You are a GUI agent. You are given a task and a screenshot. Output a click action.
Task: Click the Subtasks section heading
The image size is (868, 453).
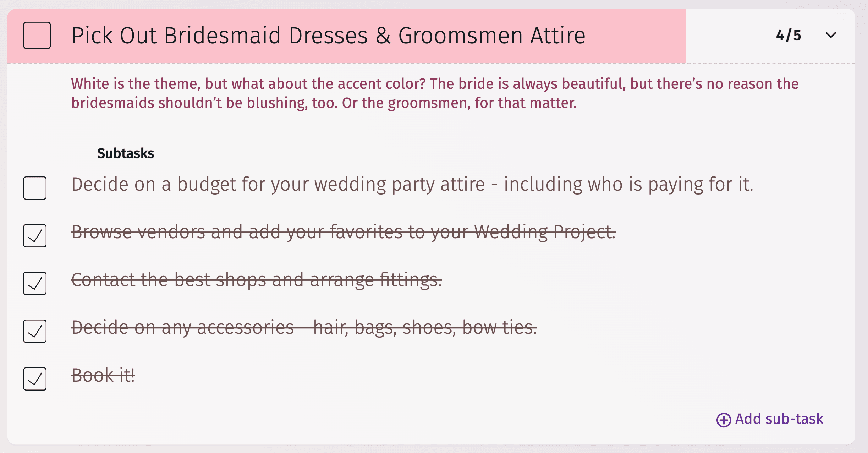click(x=126, y=153)
